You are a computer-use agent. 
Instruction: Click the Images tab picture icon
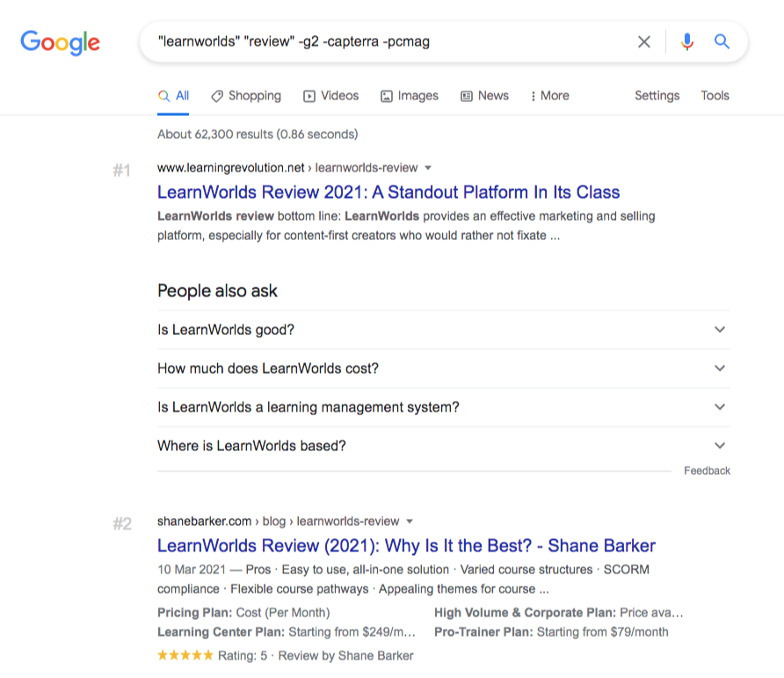386,96
